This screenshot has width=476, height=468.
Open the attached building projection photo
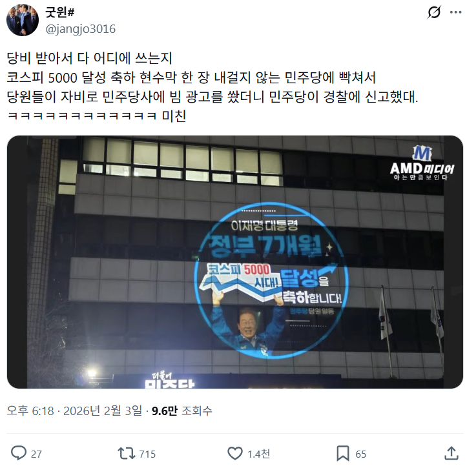coord(235,262)
